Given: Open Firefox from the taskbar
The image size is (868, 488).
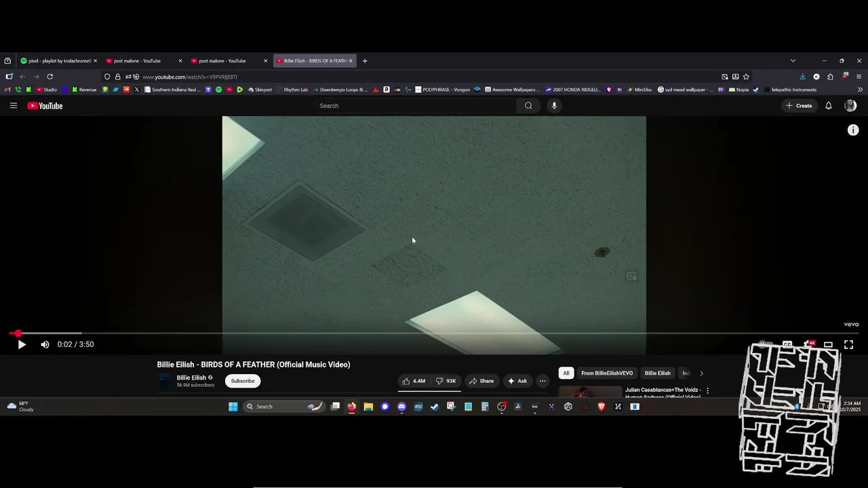Looking at the screenshot, I should click(351, 407).
